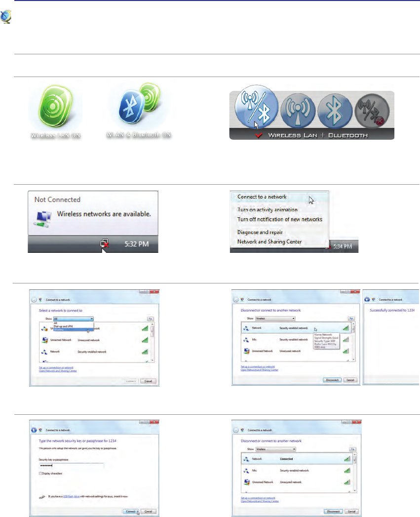Click list scrollbar in Select a network window
Screen dimensions: 420x517
tap(153, 342)
